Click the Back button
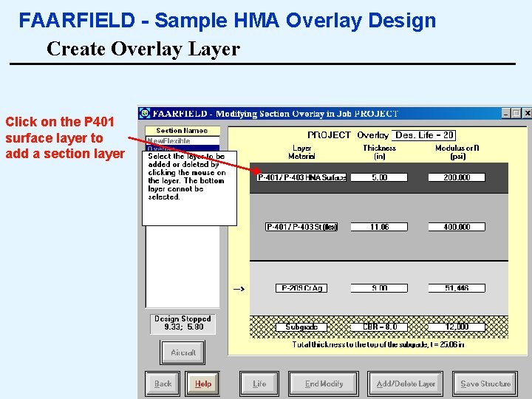This screenshot has height=399, width=532. pos(163,383)
